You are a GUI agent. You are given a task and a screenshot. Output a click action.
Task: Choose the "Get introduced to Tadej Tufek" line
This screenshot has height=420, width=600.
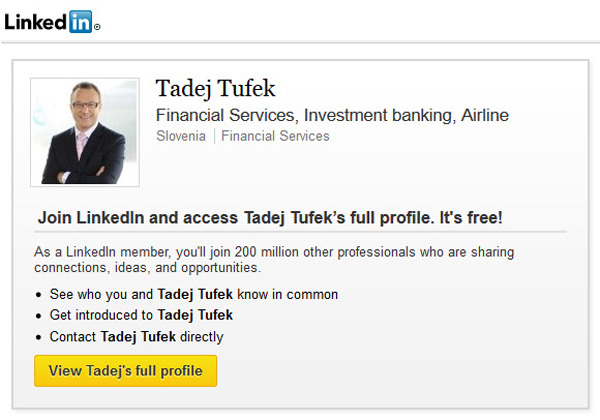point(140,316)
